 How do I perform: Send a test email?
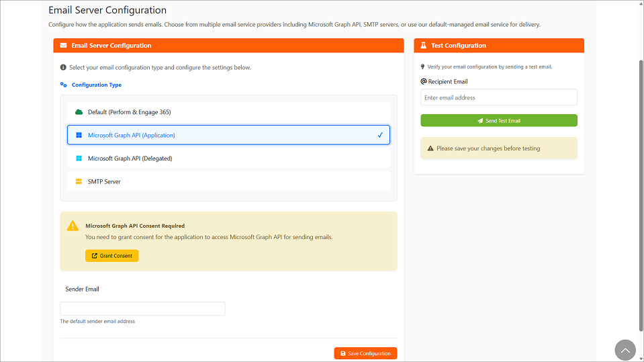pos(498,120)
